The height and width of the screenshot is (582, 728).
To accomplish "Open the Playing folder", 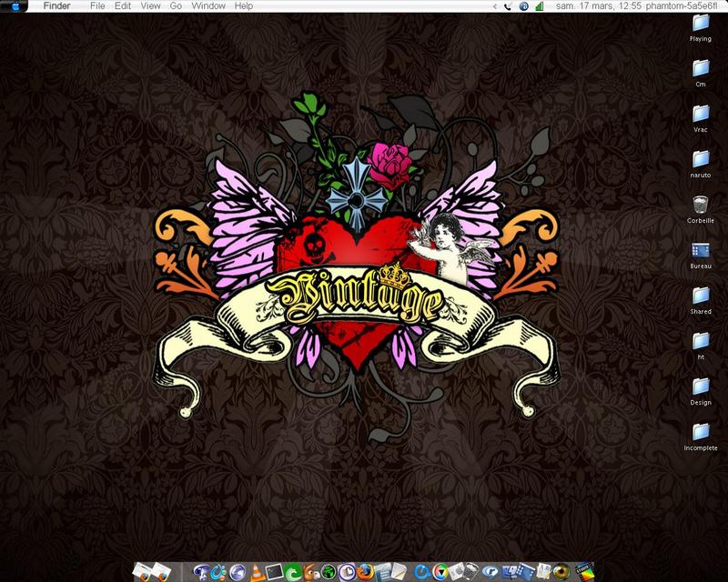I will [x=700, y=24].
